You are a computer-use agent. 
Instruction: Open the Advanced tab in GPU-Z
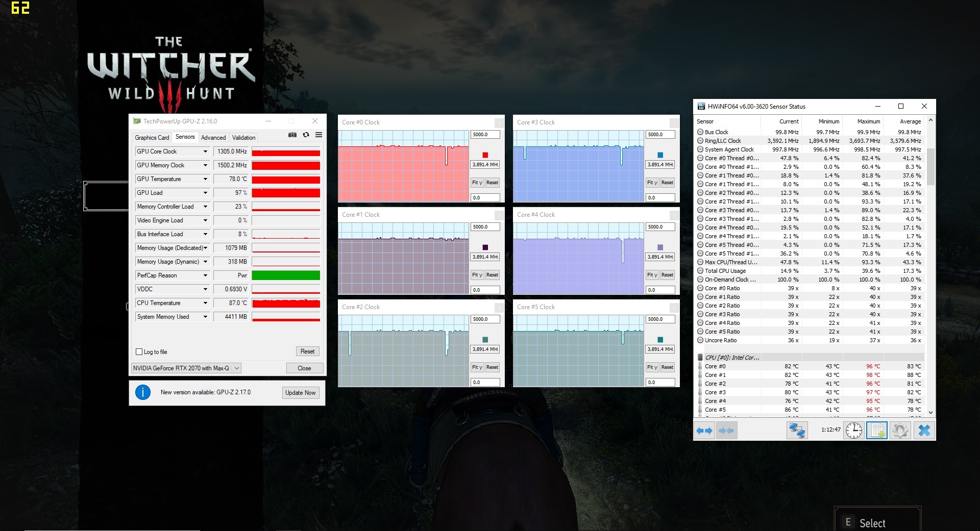coord(213,138)
